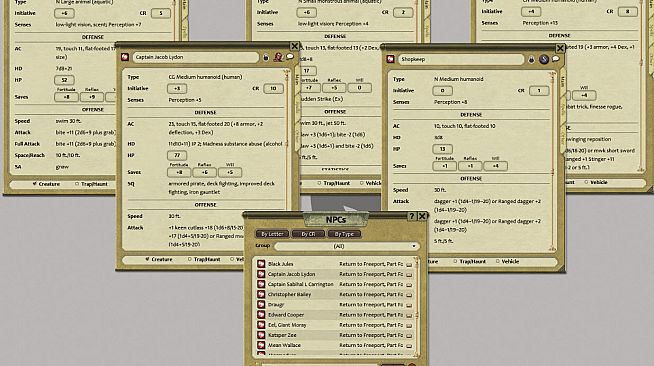This screenshot has width=654, height=366.
Task: Click the Will +4 save box on the Shopkeep sheet
Action: coord(496,166)
